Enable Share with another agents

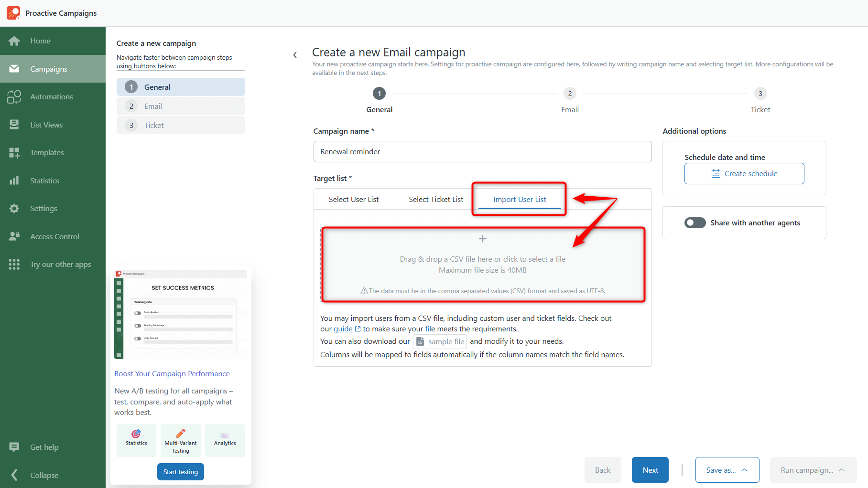[694, 223]
